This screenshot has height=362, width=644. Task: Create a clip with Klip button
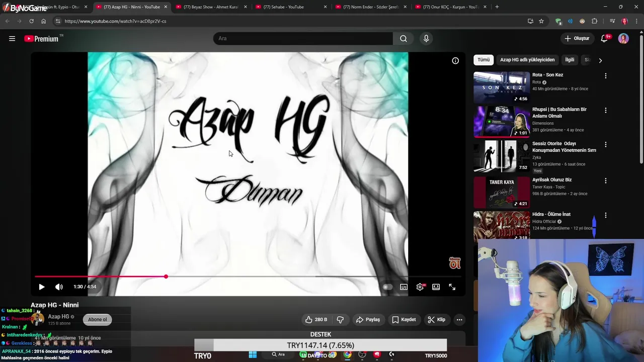[436, 319]
